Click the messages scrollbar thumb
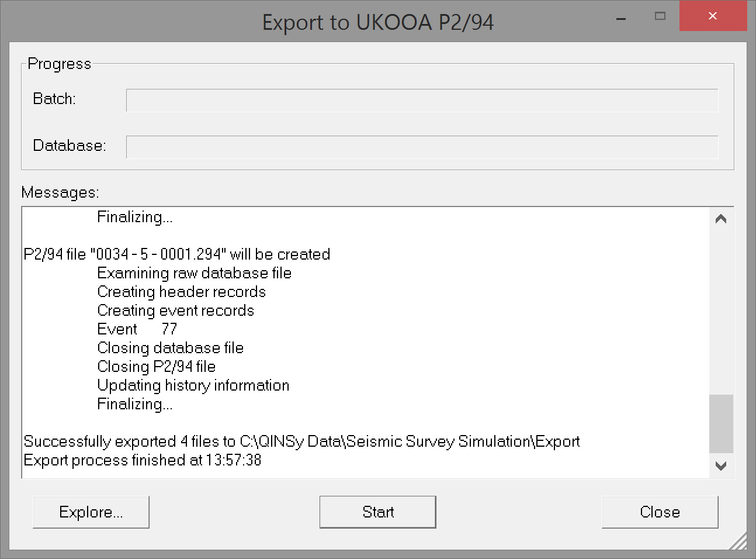Image resolution: width=756 pixels, height=559 pixels. coord(721,424)
